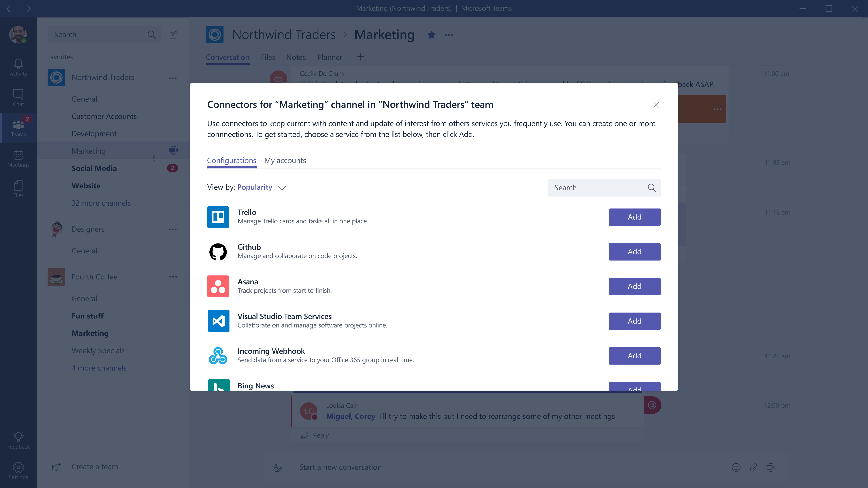Click the Trello connector icon

click(218, 216)
